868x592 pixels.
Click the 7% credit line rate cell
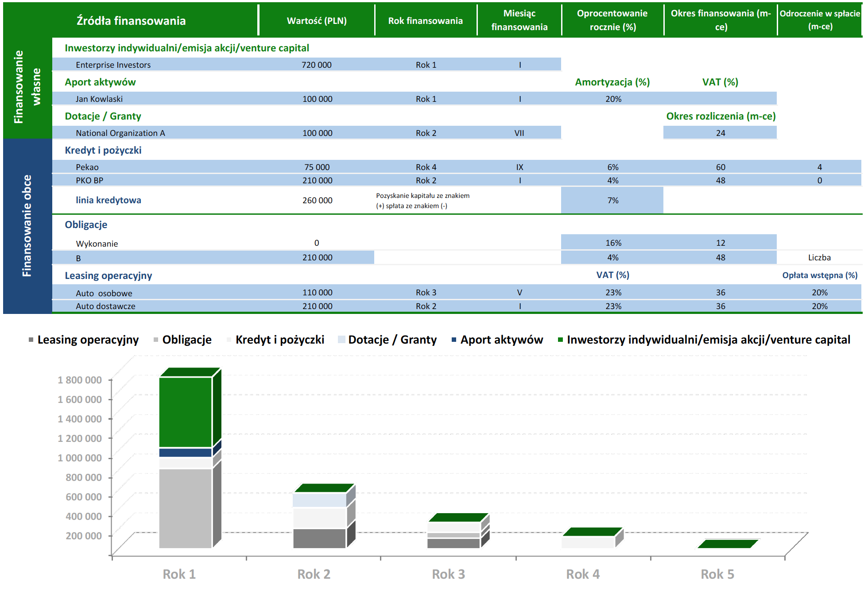tap(612, 200)
